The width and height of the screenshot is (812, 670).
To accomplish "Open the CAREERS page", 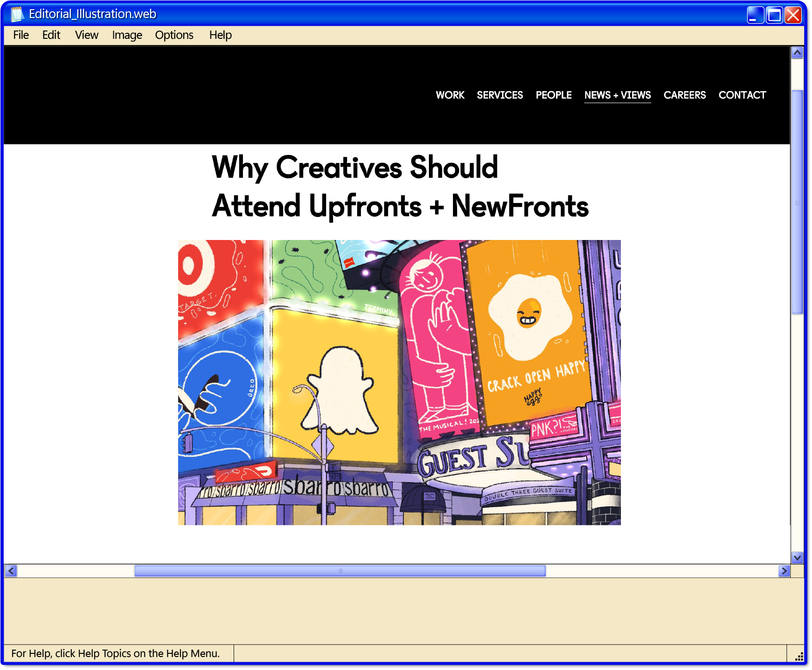I will (684, 95).
